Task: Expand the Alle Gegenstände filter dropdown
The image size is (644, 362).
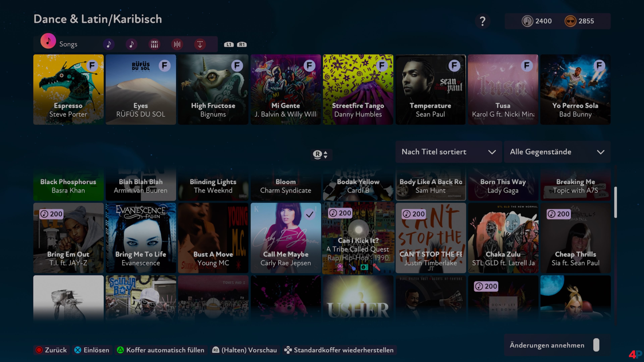Action: click(557, 152)
